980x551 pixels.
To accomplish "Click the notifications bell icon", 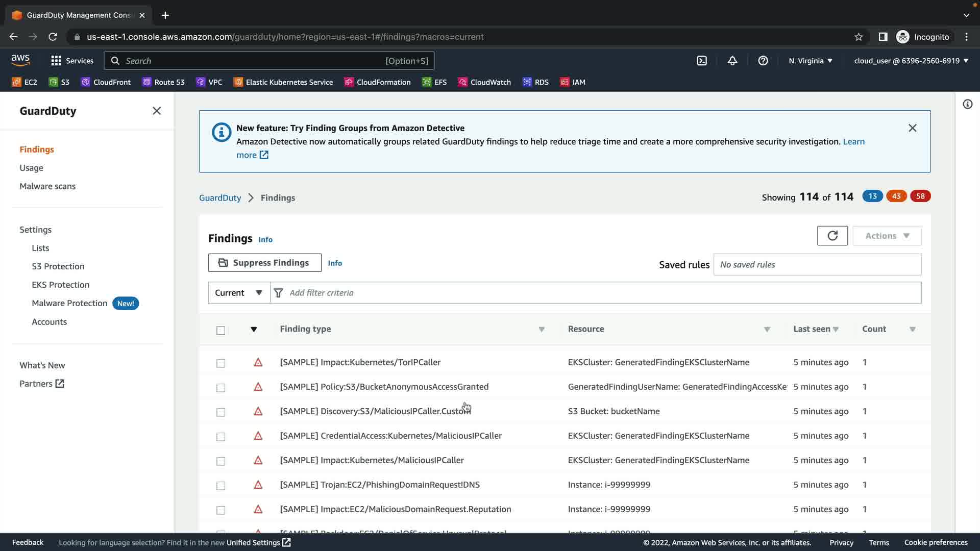I will point(732,61).
